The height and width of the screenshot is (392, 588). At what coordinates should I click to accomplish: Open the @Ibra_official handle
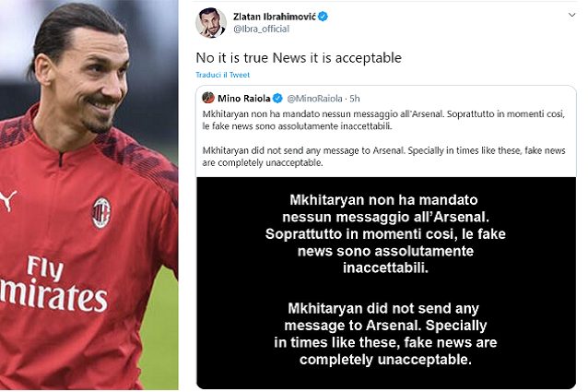261,29
